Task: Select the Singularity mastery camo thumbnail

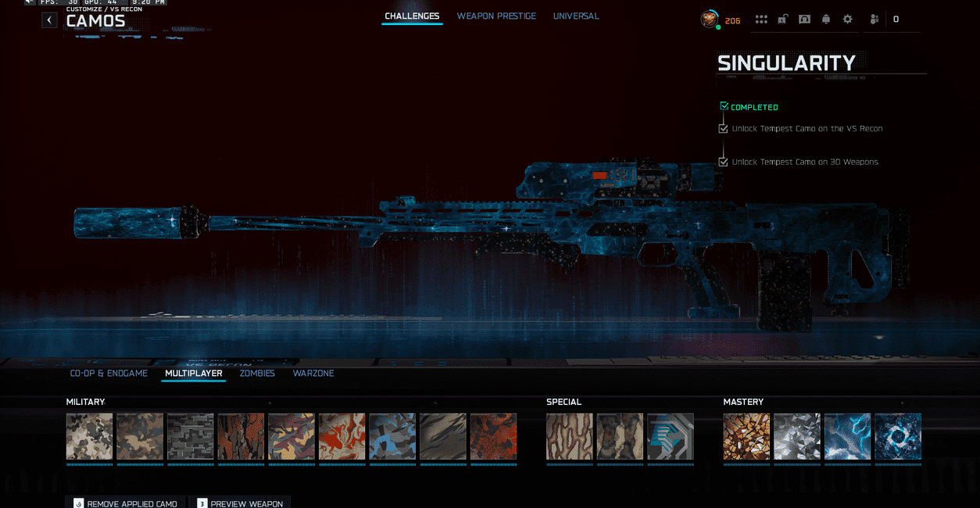Action: point(898,436)
